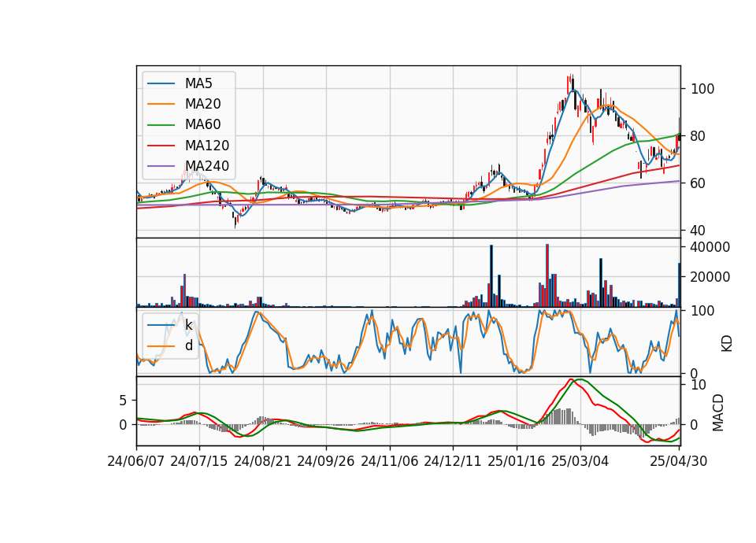
Task: Click the d legend label in KD panel
Action: point(189,345)
